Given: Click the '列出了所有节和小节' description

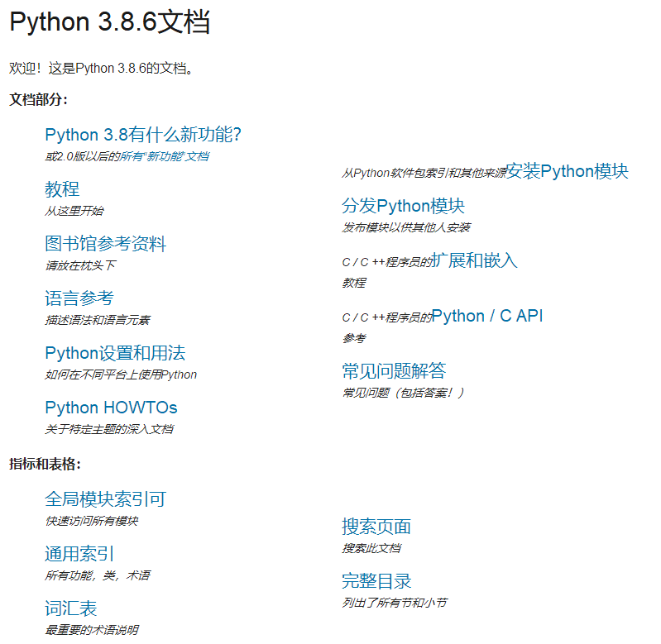Looking at the screenshot, I should 394,603.
